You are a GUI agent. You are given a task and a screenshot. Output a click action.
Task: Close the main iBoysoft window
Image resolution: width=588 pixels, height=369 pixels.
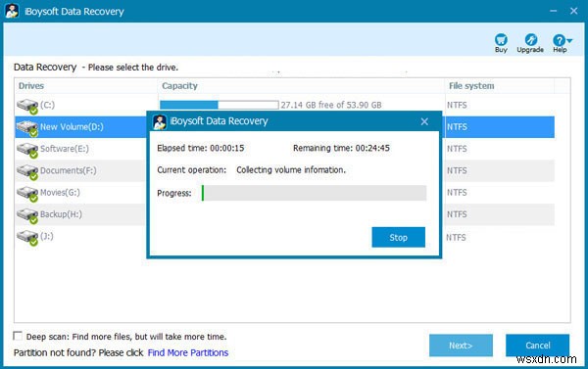(573, 11)
